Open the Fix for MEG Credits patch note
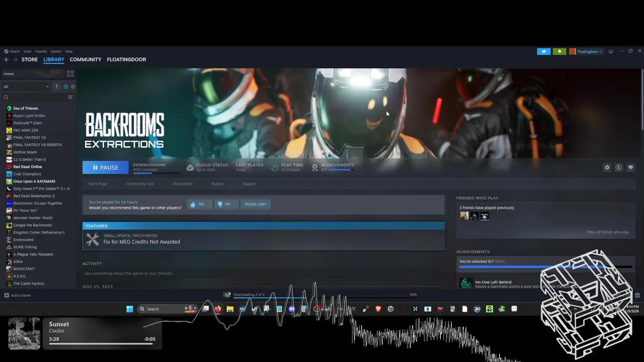The image size is (644, 362). point(264,239)
